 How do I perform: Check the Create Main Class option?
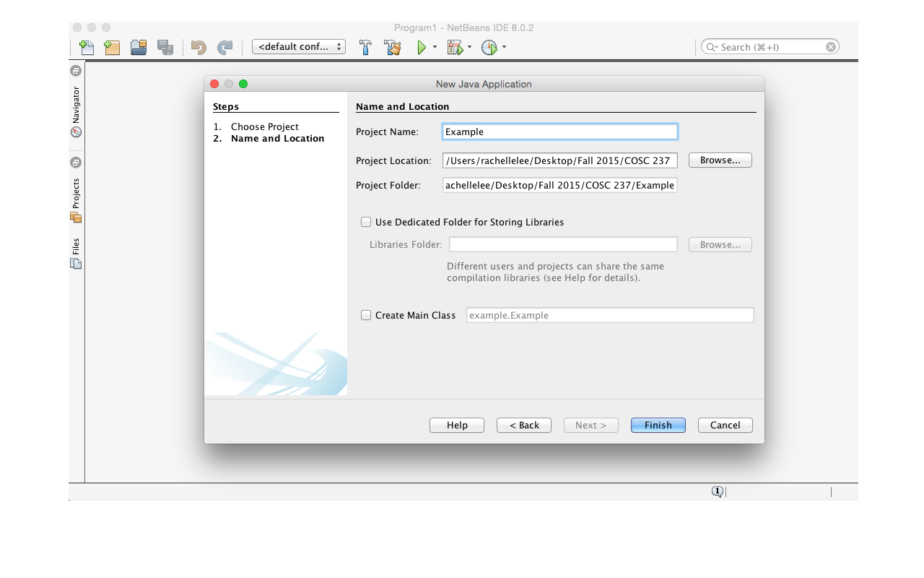pos(366,315)
